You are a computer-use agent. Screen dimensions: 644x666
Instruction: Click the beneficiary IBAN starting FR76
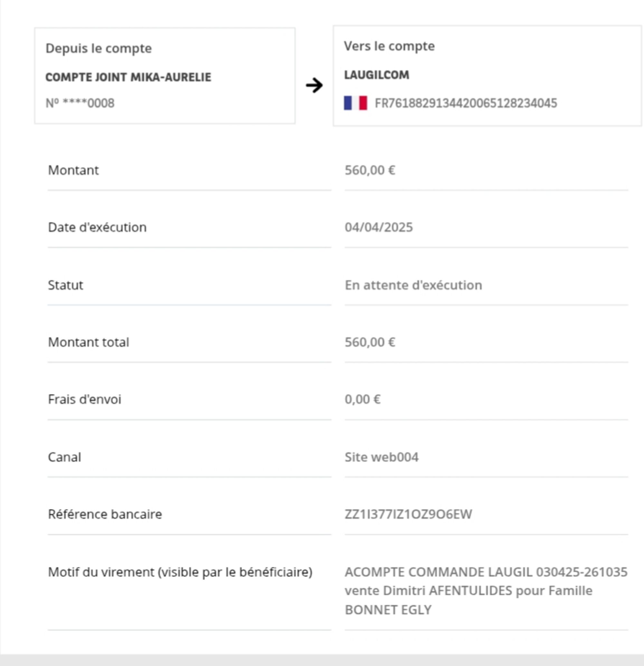(466, 103)
